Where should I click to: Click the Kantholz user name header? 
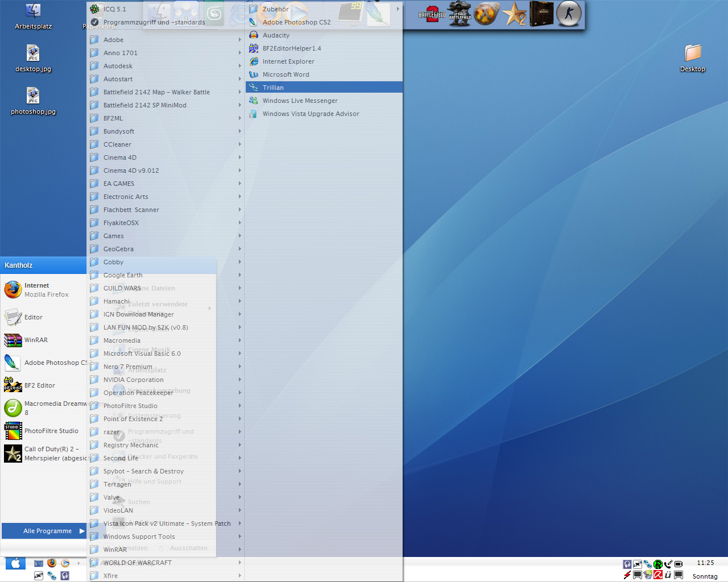click(19, 265)
